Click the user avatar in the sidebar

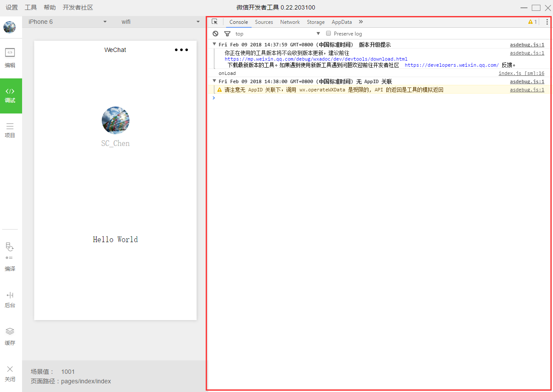(x=10, y=27)
